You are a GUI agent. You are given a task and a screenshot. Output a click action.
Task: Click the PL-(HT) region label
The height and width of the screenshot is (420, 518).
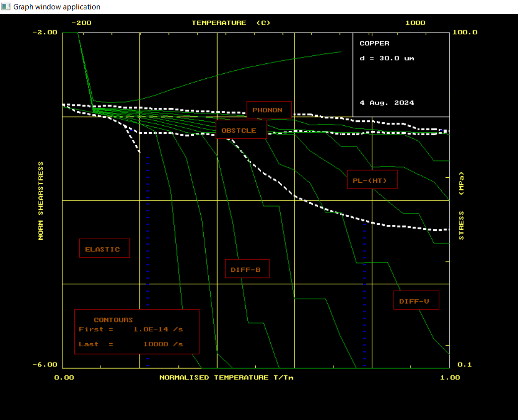tap(372, 180)
